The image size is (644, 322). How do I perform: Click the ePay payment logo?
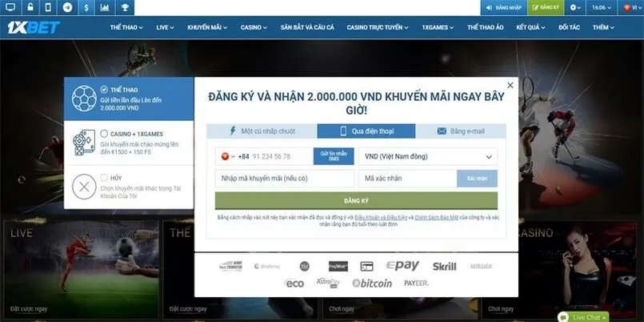tap(402, 266)
